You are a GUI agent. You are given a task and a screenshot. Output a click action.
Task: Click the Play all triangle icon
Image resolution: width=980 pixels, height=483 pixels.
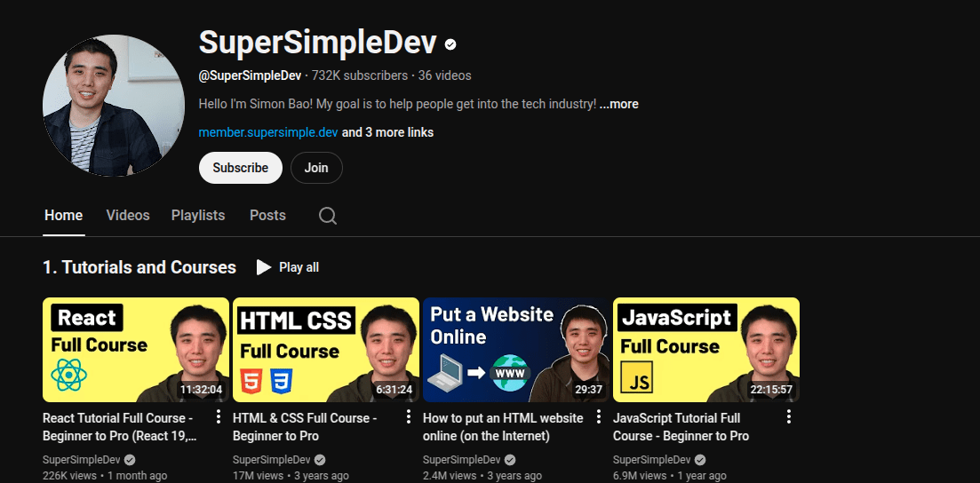tap(264, 267)
